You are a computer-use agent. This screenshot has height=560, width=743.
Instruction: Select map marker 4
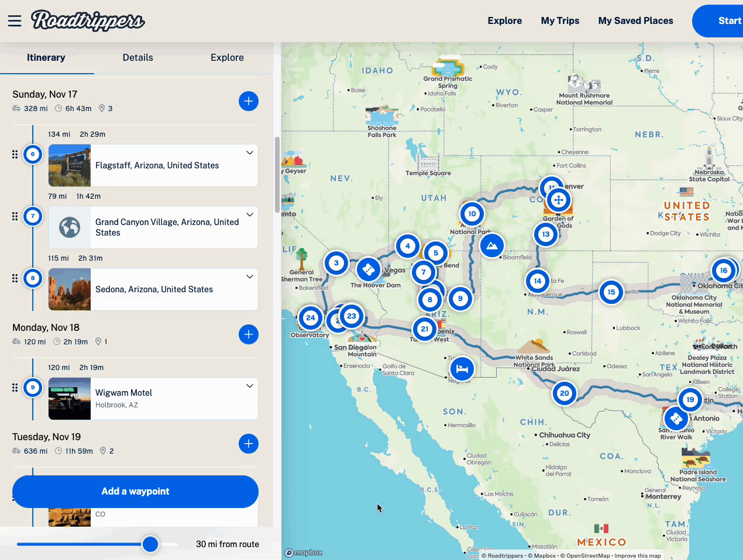[408, 246]
